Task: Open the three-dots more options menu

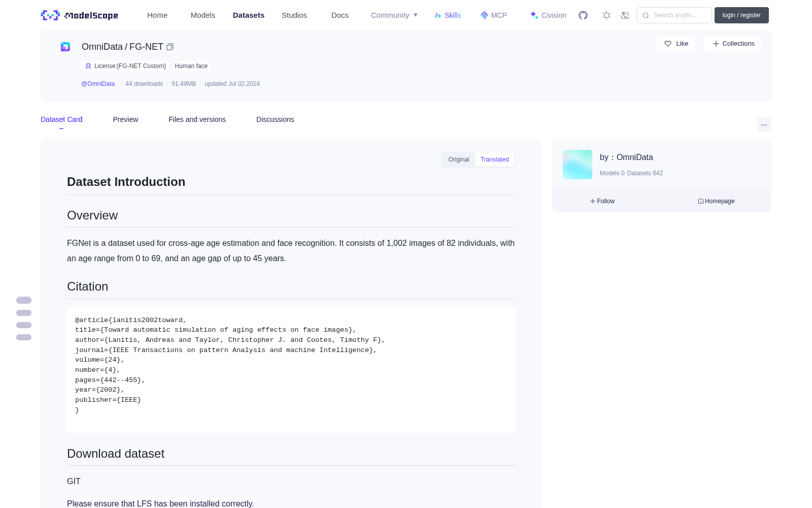Action: coord(764,124)
